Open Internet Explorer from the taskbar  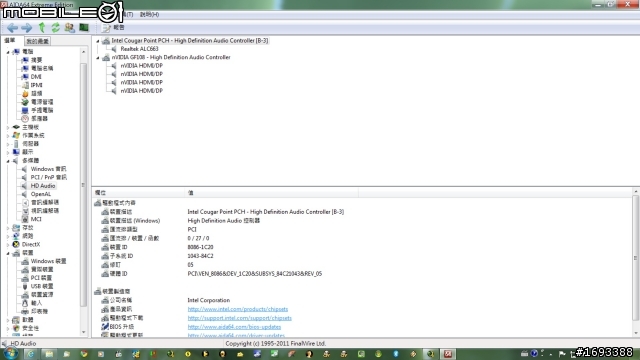(x=31, y=354)
